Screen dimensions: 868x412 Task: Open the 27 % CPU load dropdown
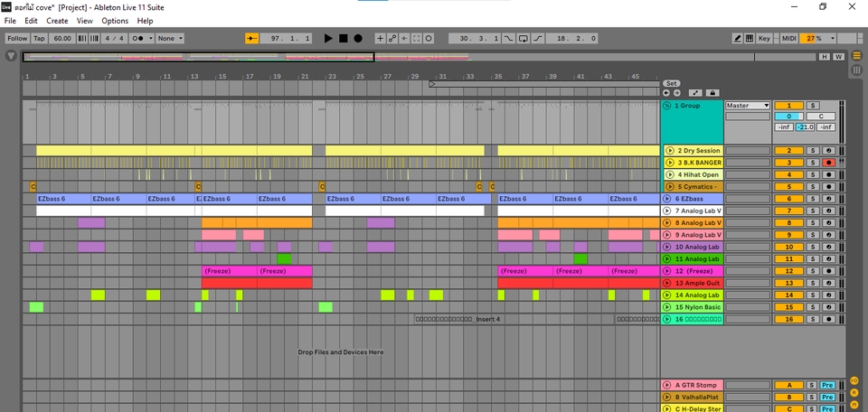tap(817, 38)
